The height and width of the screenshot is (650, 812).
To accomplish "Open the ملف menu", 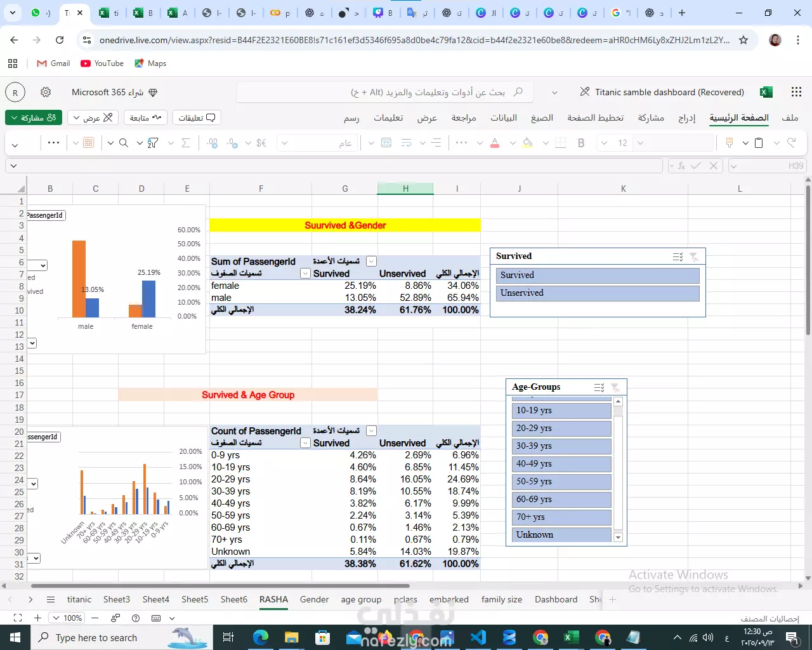I will click(x=790, y=117).
